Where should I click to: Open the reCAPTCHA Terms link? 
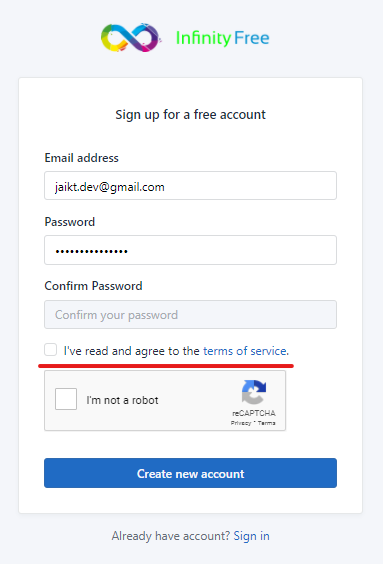click(x=266, y=423)
